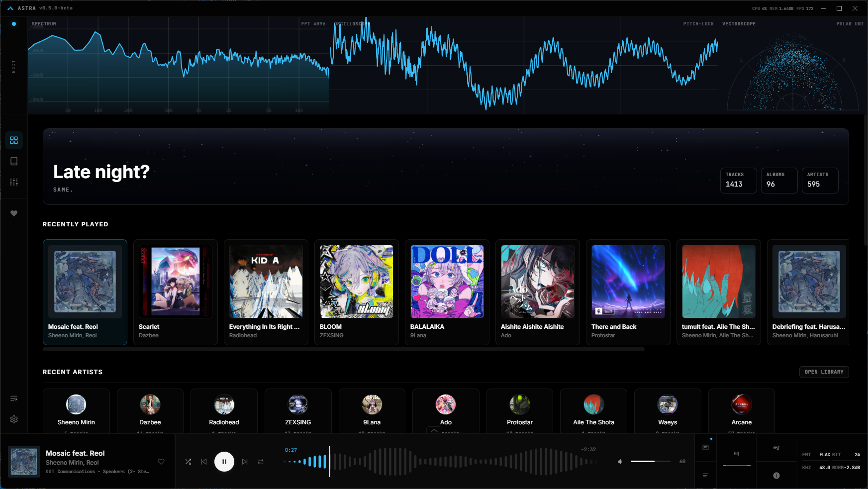This screenshot has width=868, height=489.
Task: Open the play queue icon in the sidebar
Action: point(14,398)
